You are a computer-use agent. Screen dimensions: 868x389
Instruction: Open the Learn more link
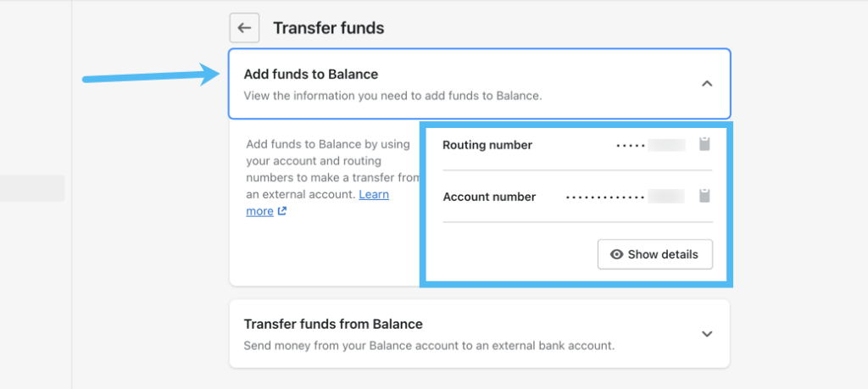click(x=373, y=195)
